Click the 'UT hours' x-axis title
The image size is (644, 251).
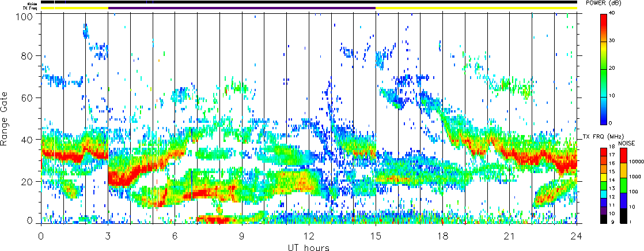point(308,247)
